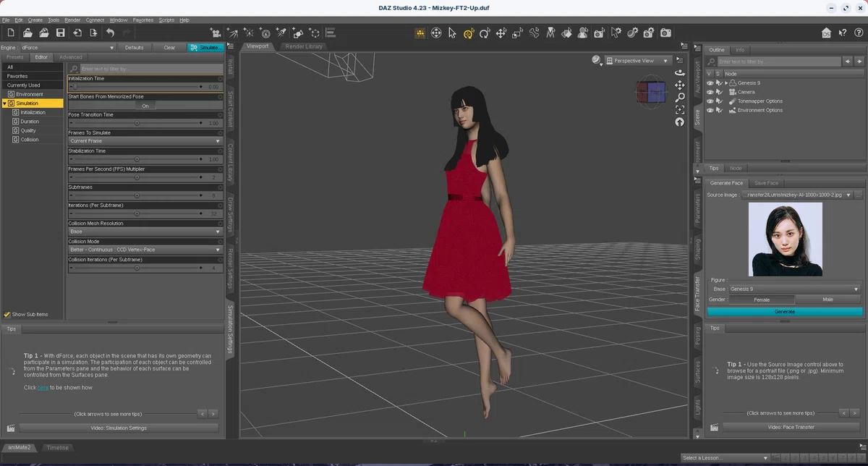Switch to the Timeline tab
868x466 pixels.
[58, 448]
